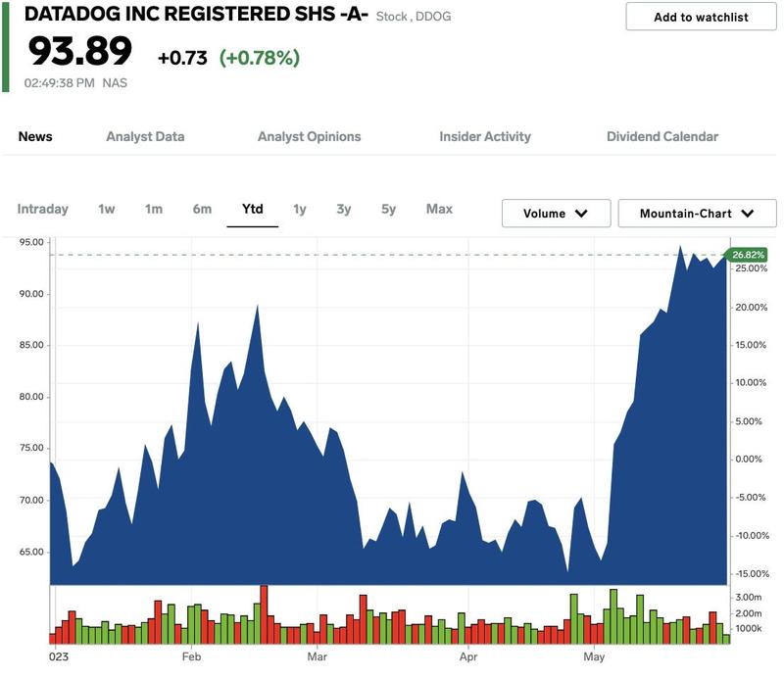The image size is (784, 679).
Task: Click the (+0.78%) percent change
Action: tap(260, 58)
